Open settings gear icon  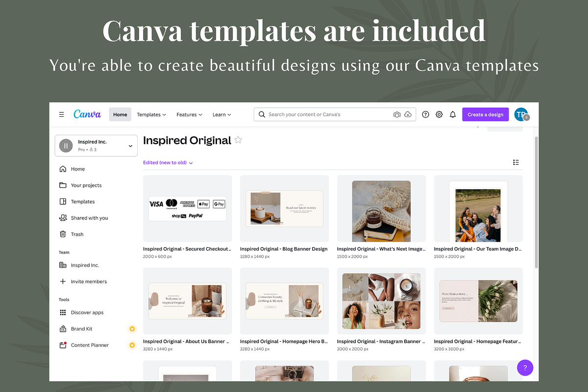click(439, 115)
